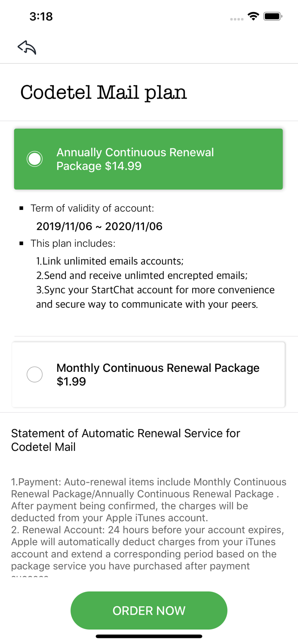Tap the clock showing 3:18
298x644 pixels.
pyautogui.click(x=41, y=16)
